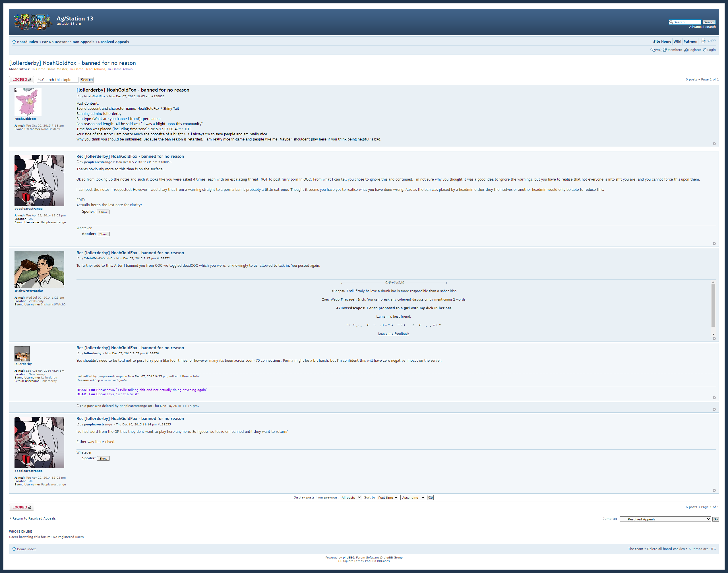The image size is (728, 573).
Task: Click the Register icon in the header
Action: point(686,50)
